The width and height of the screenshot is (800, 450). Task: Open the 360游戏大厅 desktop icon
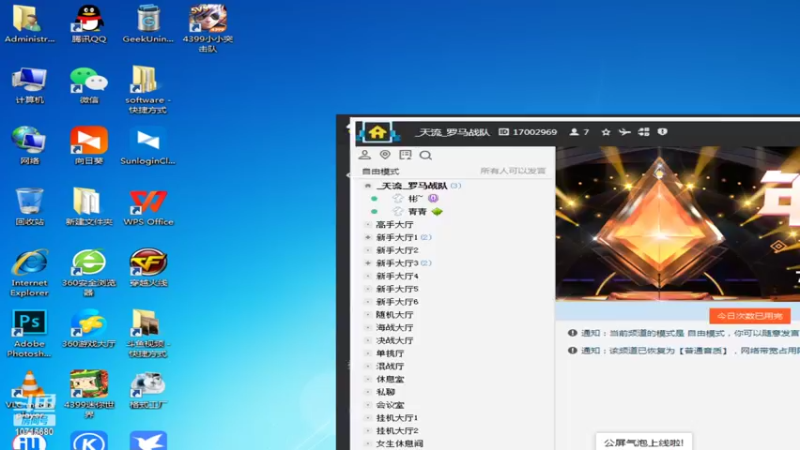89,329
